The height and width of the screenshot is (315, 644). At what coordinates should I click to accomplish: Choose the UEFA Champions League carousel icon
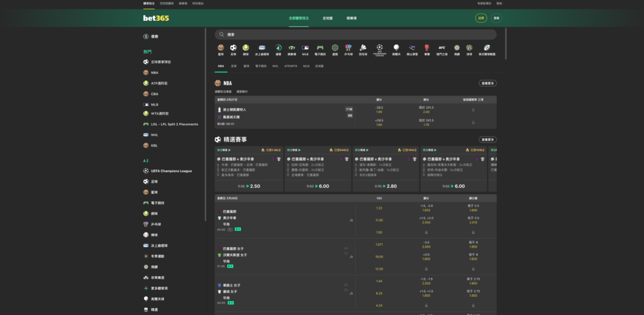pyautogui.click(x=379, y=48)
